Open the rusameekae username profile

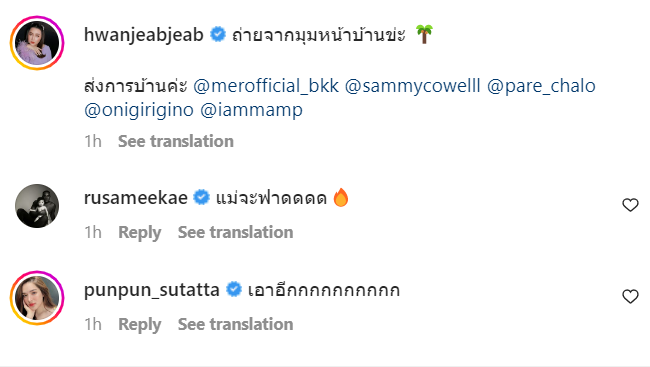coord(136,198)
